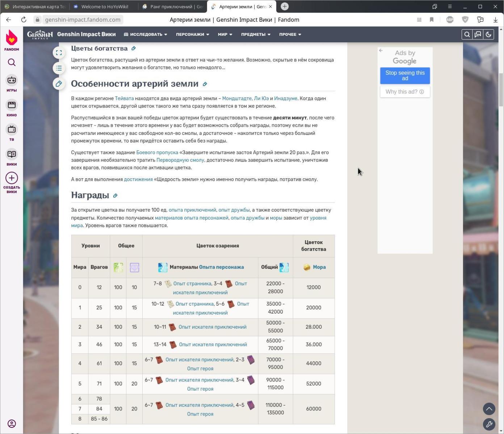Open the Первородную смолу link

pos(180,160)
